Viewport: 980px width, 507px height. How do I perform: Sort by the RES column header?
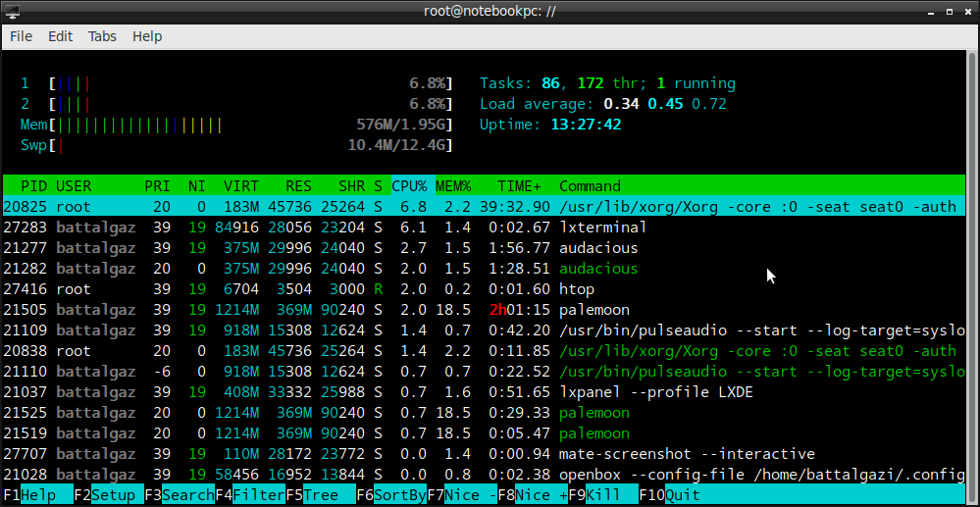click(x=299, y=185)
